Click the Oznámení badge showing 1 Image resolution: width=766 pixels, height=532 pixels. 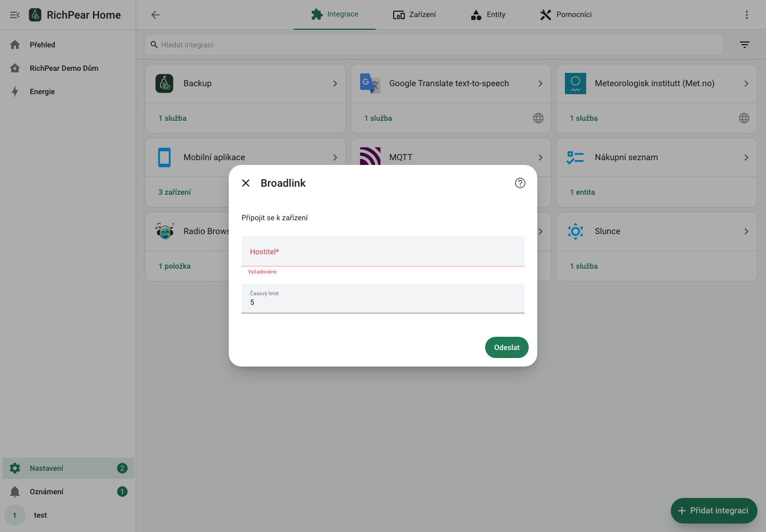click(122, 492)
